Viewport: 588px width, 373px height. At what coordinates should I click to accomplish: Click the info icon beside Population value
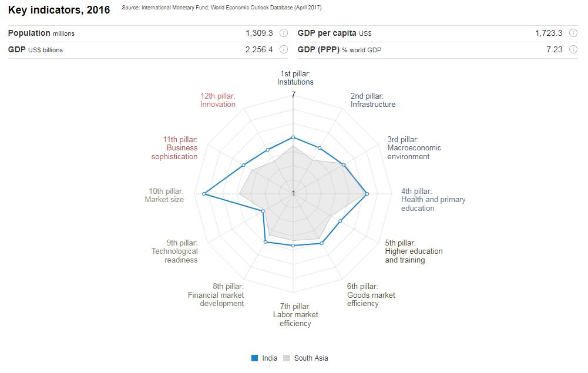point(284,33)
